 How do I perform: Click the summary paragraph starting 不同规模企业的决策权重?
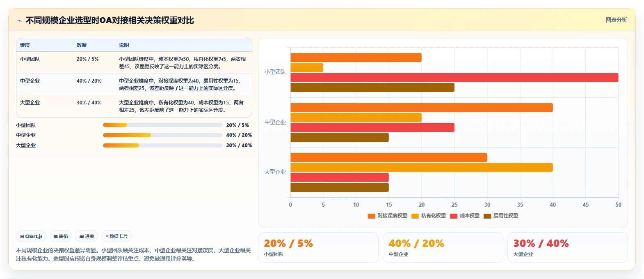pyautogui.click(x=133, y=254)
